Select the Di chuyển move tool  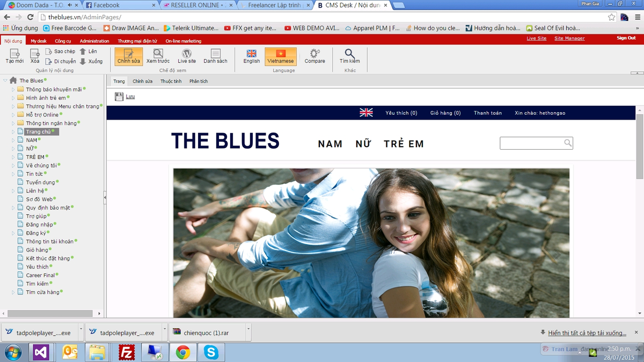coord(61,62)
